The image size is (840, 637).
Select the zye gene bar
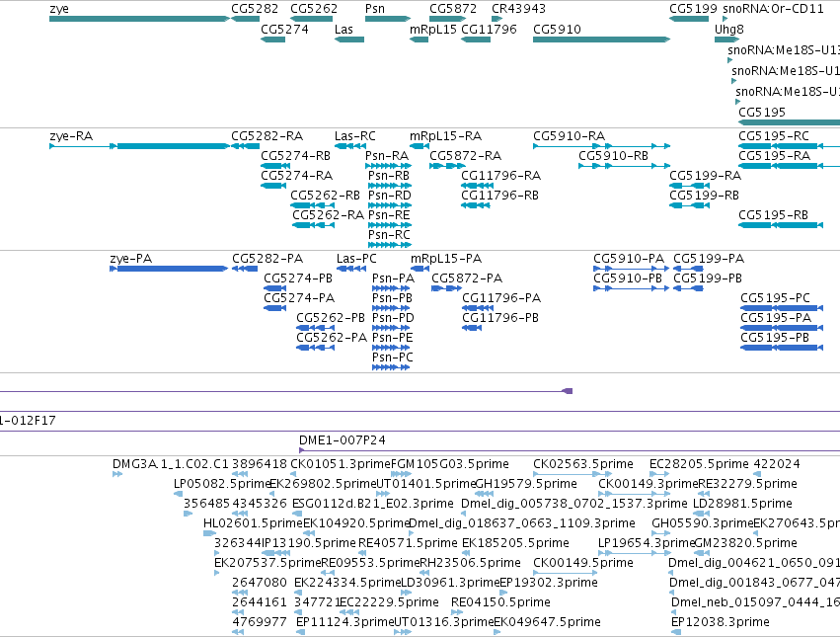click(x=139, y=19)
